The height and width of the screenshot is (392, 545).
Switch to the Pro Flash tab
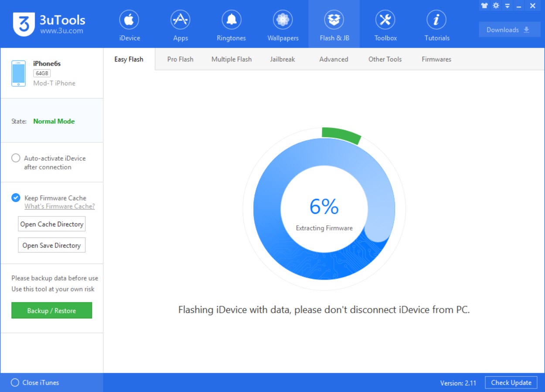[x=180, y=59]
